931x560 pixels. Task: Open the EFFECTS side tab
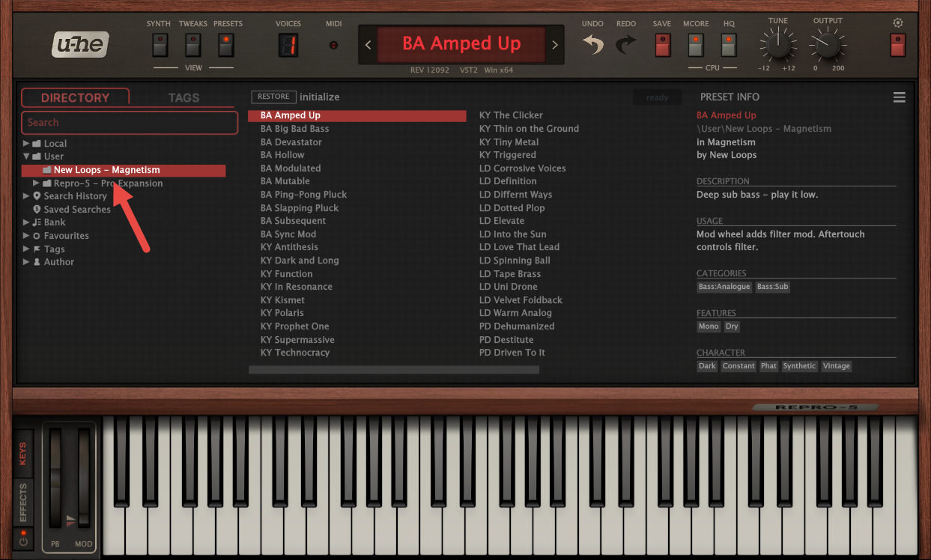23,503
